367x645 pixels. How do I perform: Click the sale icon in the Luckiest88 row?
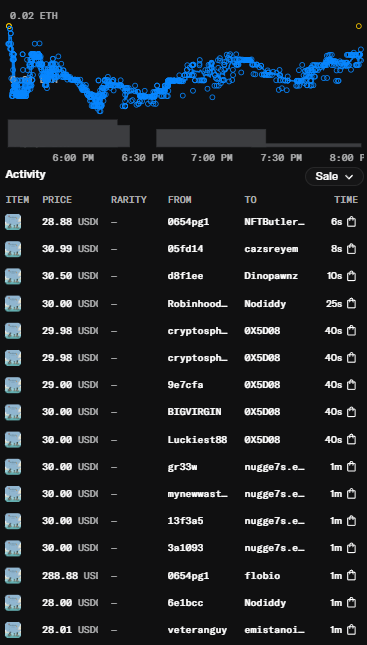tap(351, 440)
